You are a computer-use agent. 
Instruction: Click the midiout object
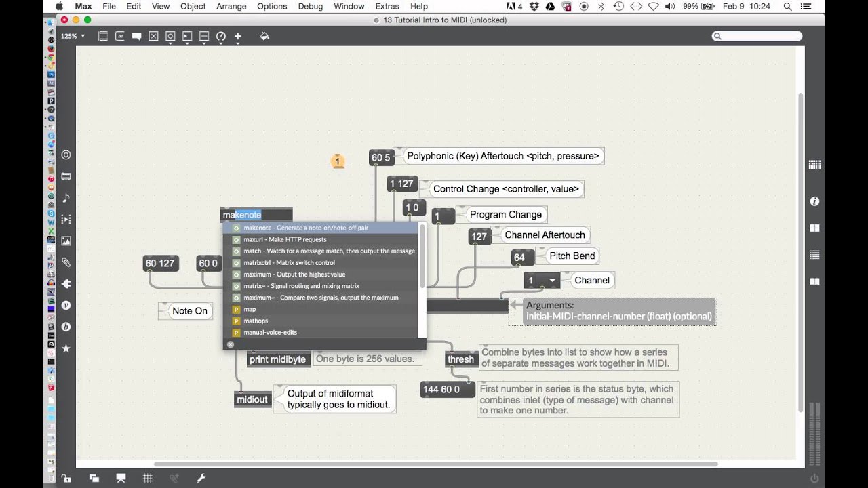pos(252,399)
